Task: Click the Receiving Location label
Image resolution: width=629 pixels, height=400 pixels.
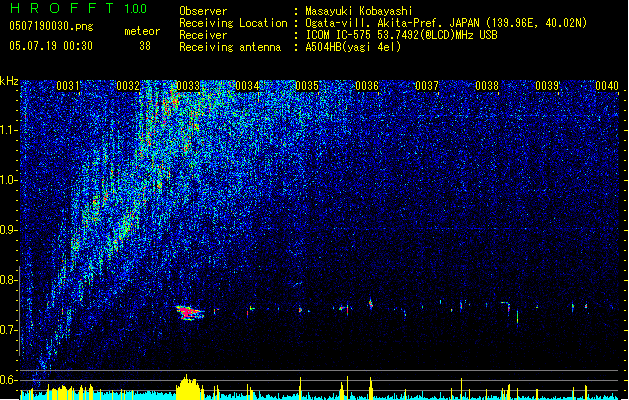Action: (233, 23)
